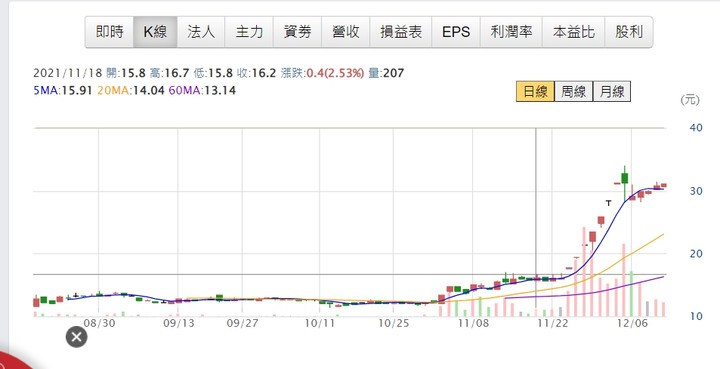
Task: Click the 收:16.2 closing price text
Action: [256, 73]
